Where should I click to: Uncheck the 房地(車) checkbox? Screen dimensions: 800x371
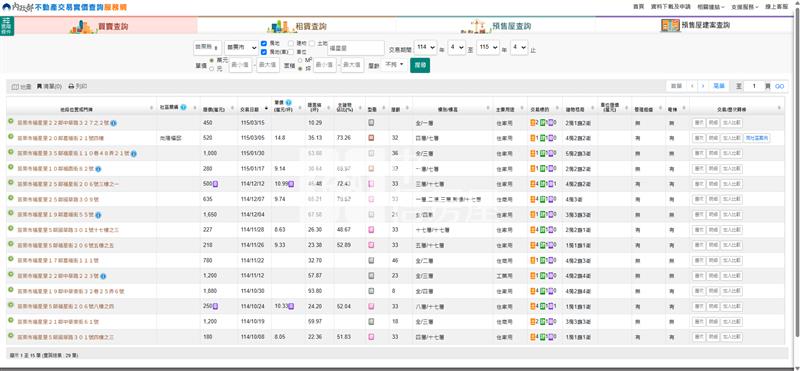(264, 52)
